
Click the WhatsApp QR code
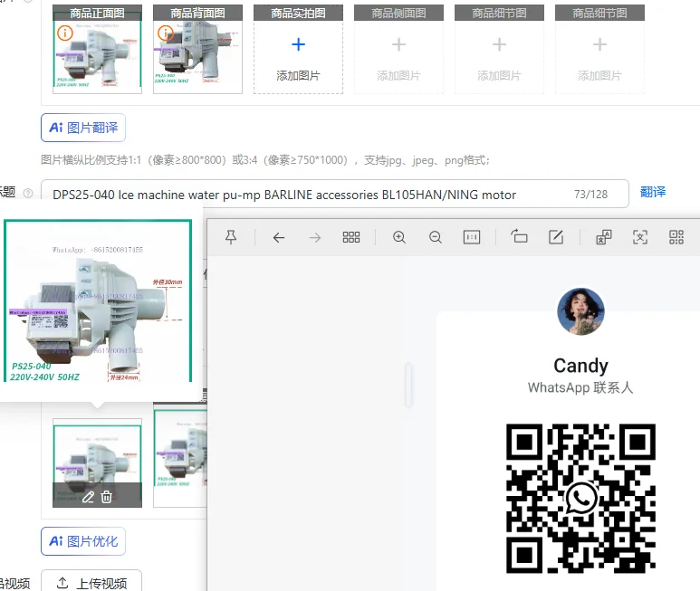point(580,498)
